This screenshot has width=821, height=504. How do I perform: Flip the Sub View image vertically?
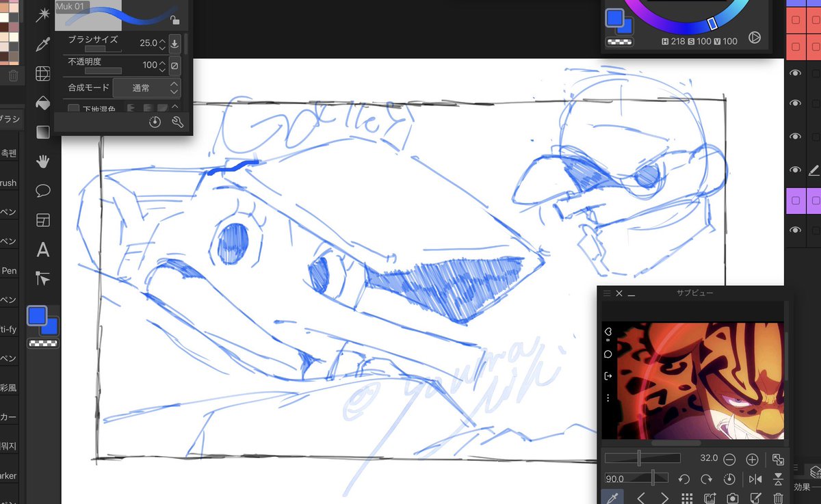tap(779, 479)
